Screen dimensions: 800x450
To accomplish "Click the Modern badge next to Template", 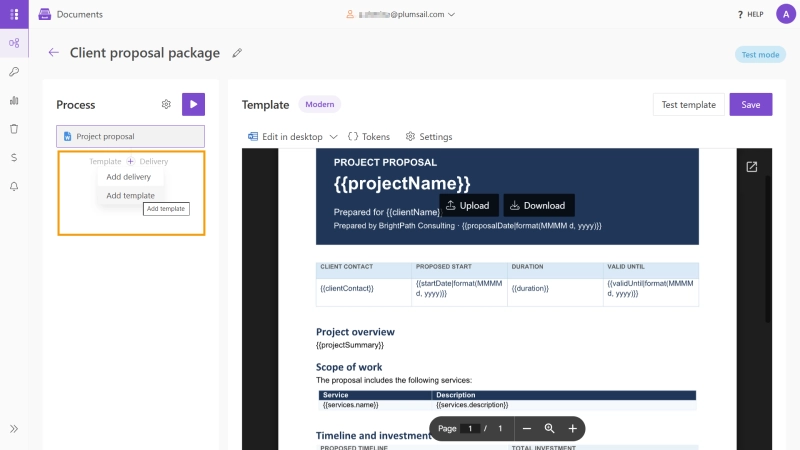I will click(x=320, y=104).
